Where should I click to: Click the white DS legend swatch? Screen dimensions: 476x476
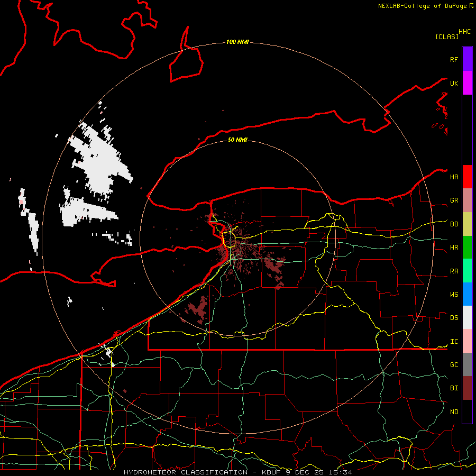point(467,317)
